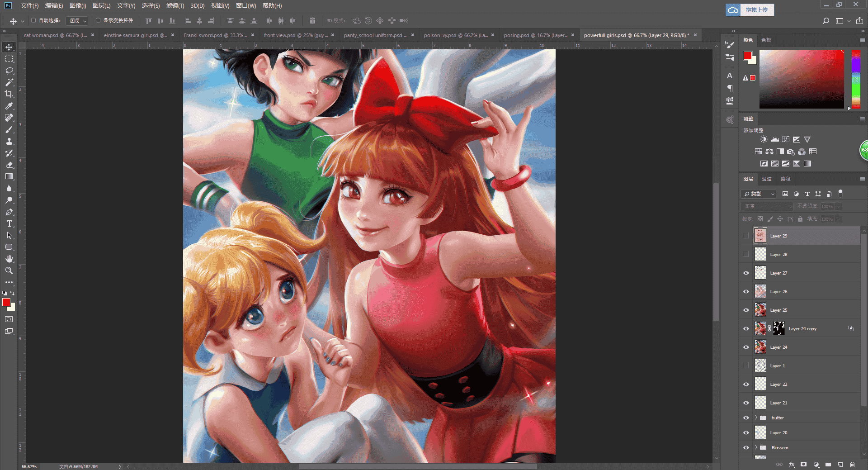Add a Brightness/Contrast adjustment

(x=764, y=139)
